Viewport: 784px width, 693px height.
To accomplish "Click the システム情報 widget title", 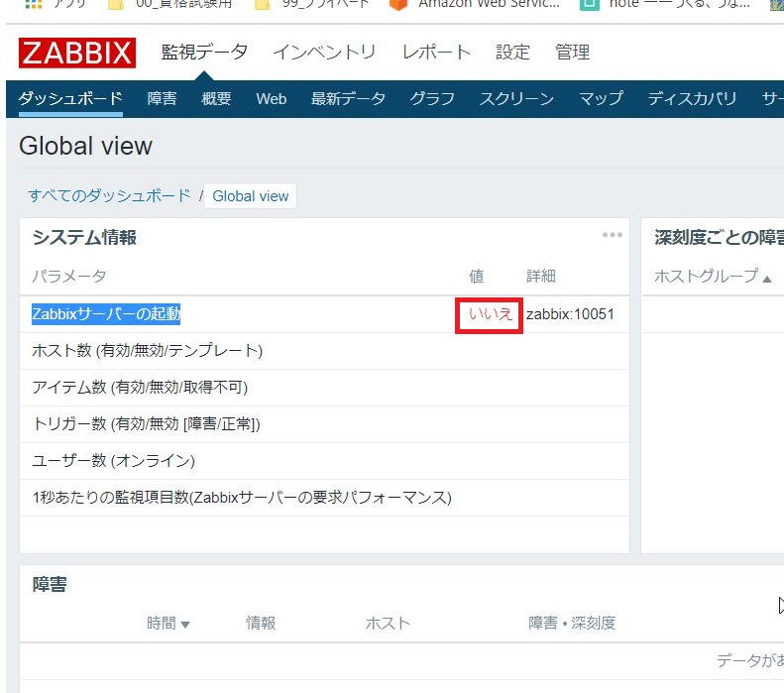I will (84, 237).
